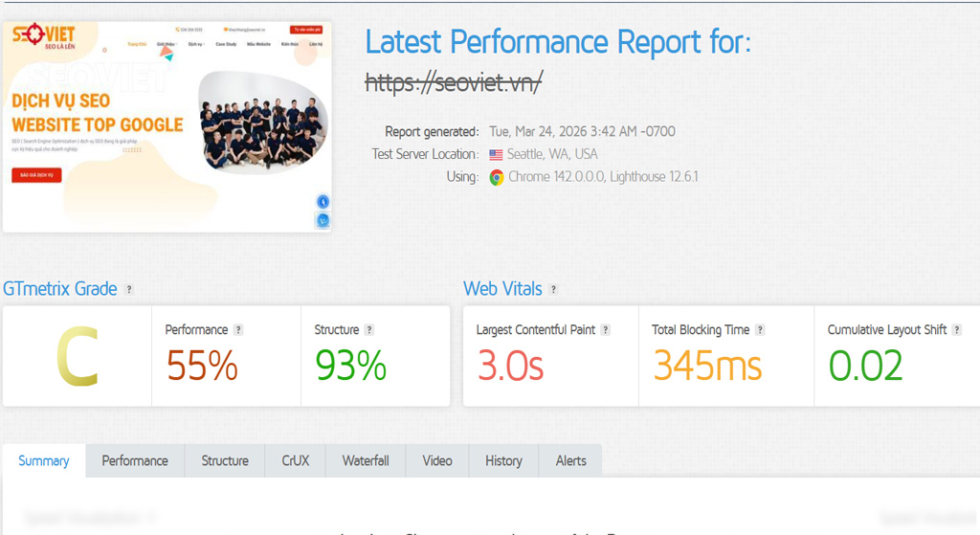Click the Chrome browser icon

[x=497, y=177]
